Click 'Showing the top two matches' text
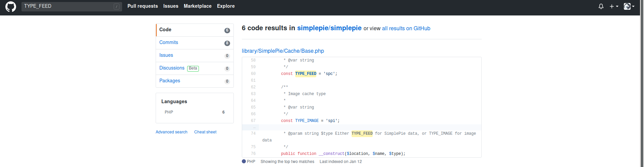644x167 pixels. click(287, 162)
